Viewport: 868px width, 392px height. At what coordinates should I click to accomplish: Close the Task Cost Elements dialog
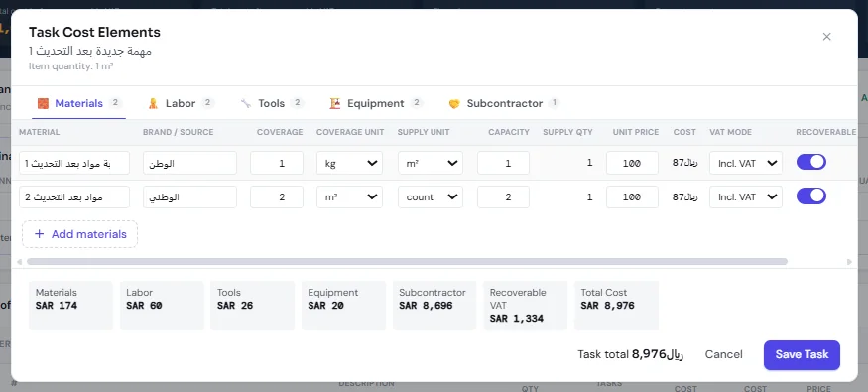pyautogui.click(x=826, y=37)
